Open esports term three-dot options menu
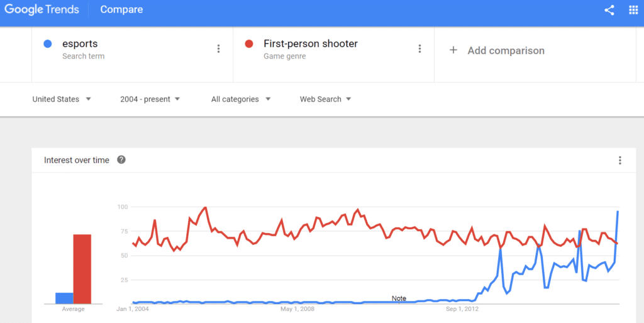This screenshot has height=323, width=644. click(x=218, y=49)
